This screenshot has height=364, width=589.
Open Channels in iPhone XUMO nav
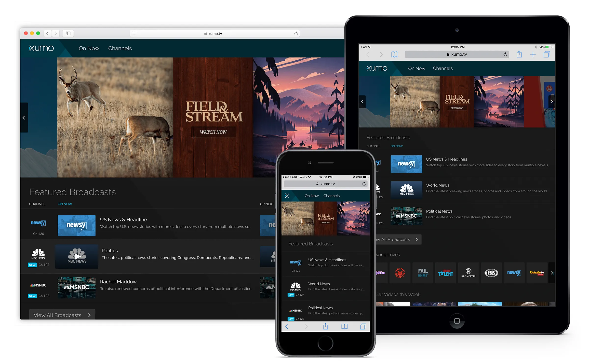click(x=331, y=196)
